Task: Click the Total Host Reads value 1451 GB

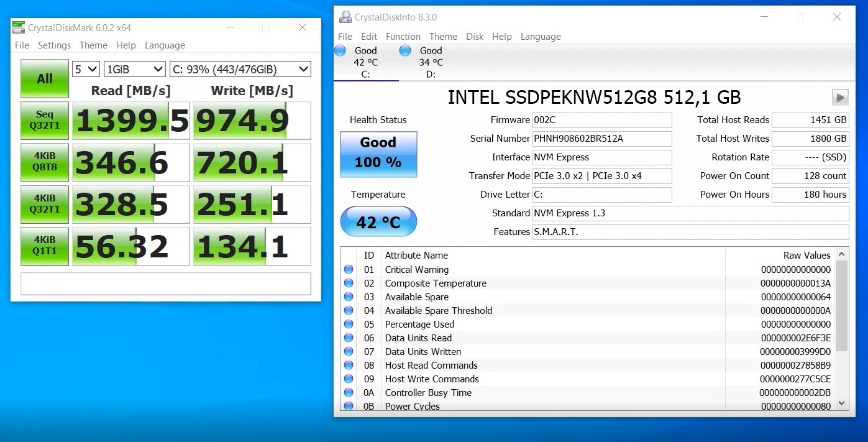Action: click(x=810, y=120)
